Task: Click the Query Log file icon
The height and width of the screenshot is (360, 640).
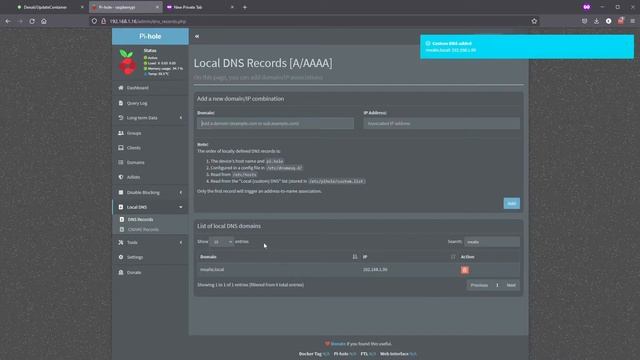Action: [x=121, y=103]
